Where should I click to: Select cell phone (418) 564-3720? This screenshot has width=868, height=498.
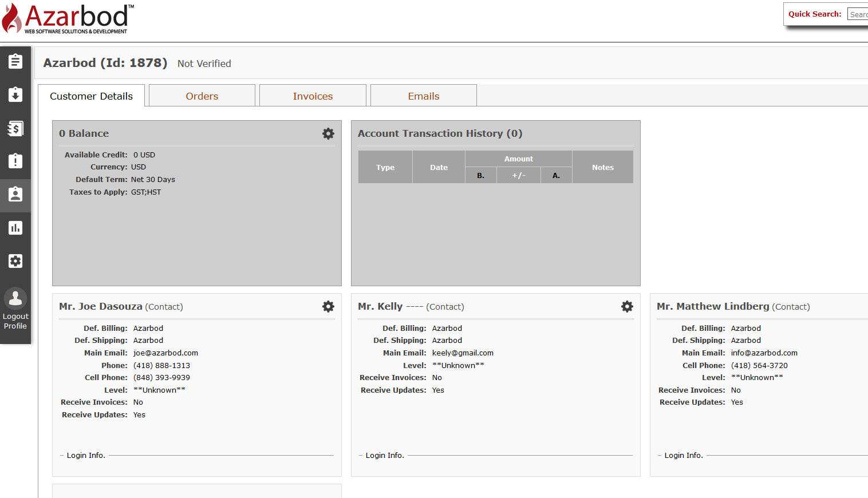[x=759, y=366]
